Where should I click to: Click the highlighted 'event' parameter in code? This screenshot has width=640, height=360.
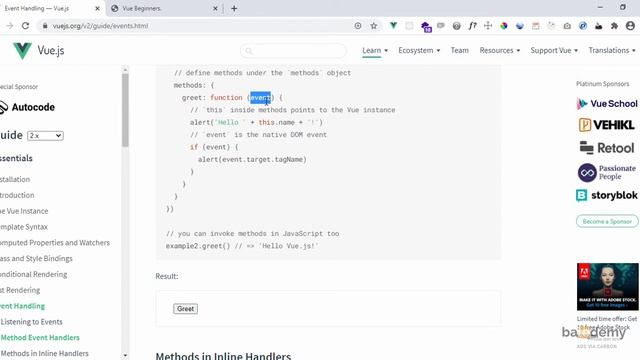pyautogui.click(x=260, y=98)
